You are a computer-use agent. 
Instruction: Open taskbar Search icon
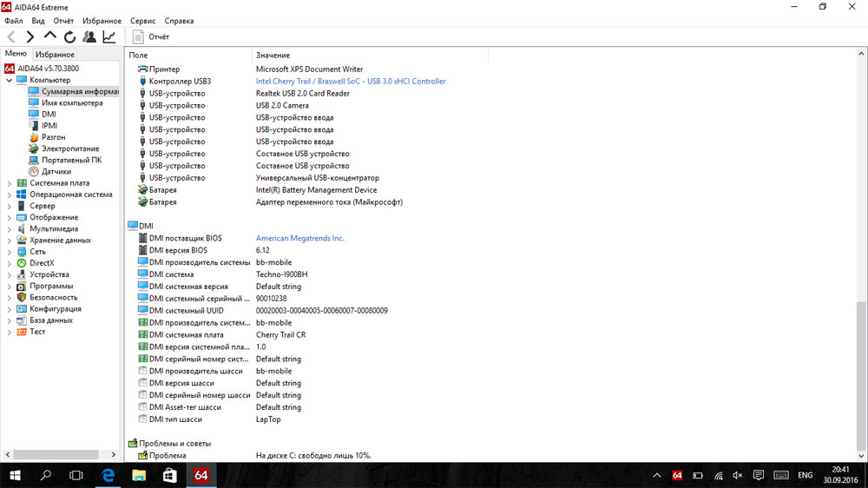46,476
